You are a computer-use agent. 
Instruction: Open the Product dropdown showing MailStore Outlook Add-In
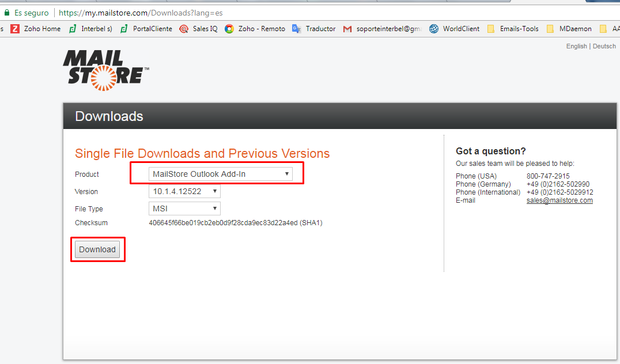[221, 174]
